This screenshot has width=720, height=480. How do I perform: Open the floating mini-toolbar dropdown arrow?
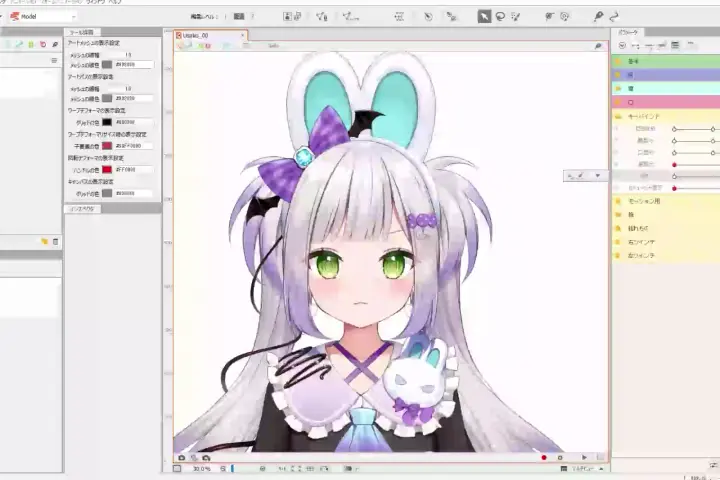click(x=597, y=175)
